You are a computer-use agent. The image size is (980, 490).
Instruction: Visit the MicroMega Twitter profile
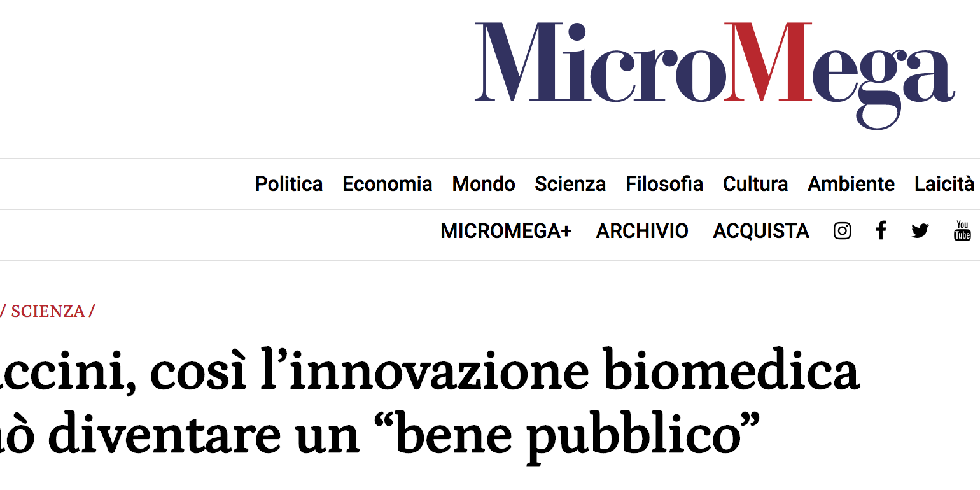920,231
